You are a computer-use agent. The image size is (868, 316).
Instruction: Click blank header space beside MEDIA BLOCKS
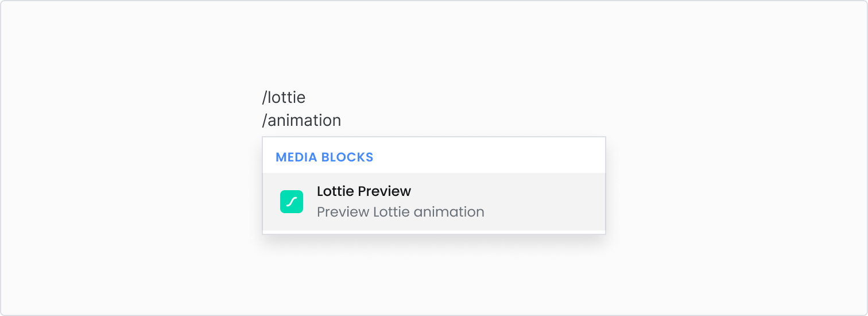click(x=488, y=156)
